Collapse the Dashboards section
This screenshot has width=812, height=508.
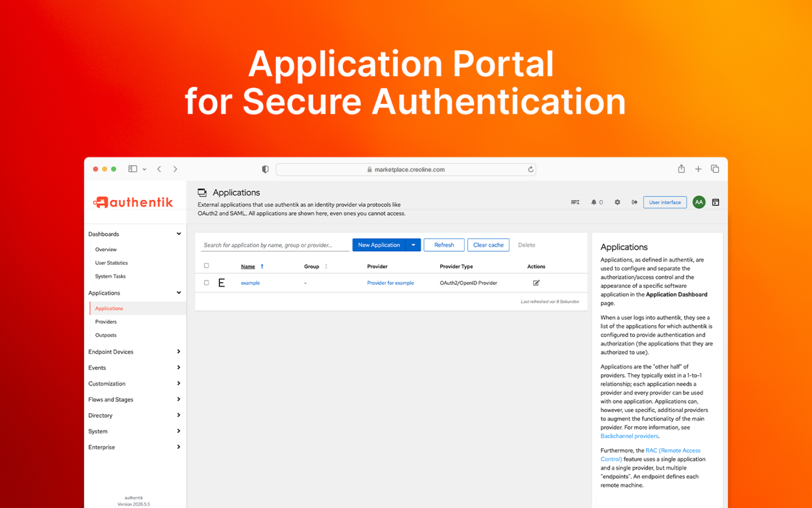179,234
